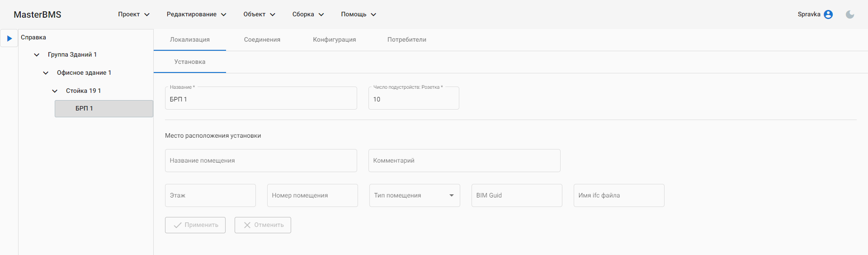
Task: Open the Помощь menu
Action: click(359, 14)
